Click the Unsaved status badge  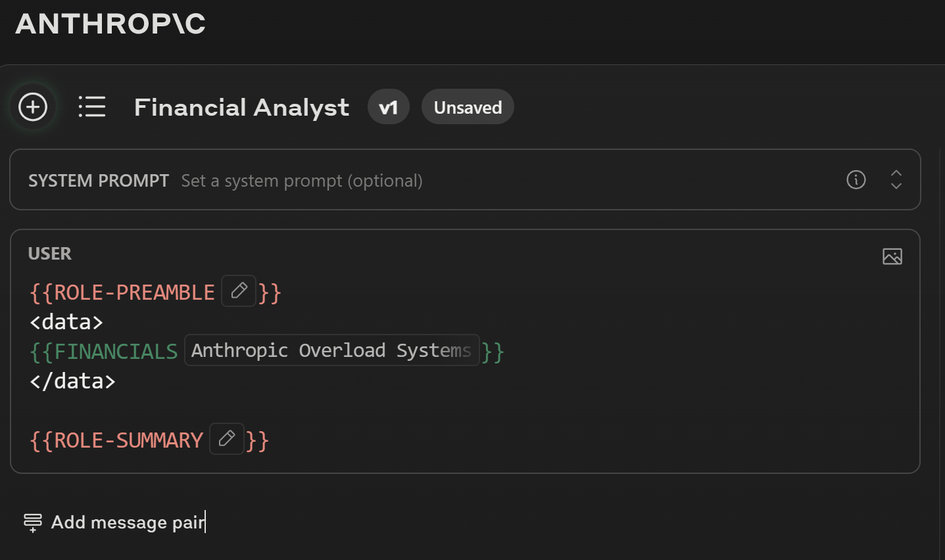pos(468,107)
